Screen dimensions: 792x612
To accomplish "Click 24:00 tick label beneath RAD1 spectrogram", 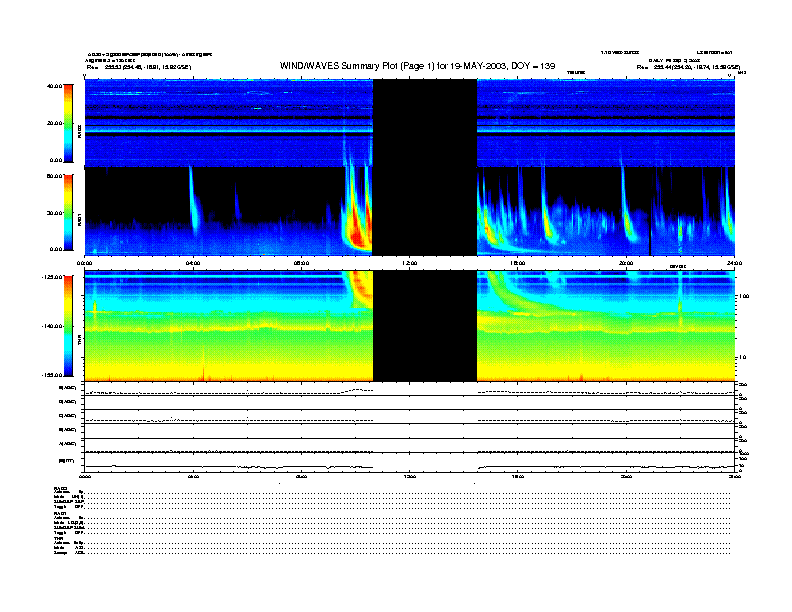I will [x=734, y=263].
